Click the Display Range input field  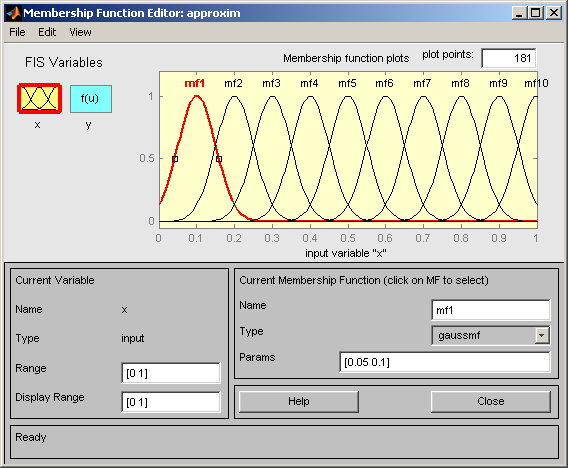coord(171,402)
